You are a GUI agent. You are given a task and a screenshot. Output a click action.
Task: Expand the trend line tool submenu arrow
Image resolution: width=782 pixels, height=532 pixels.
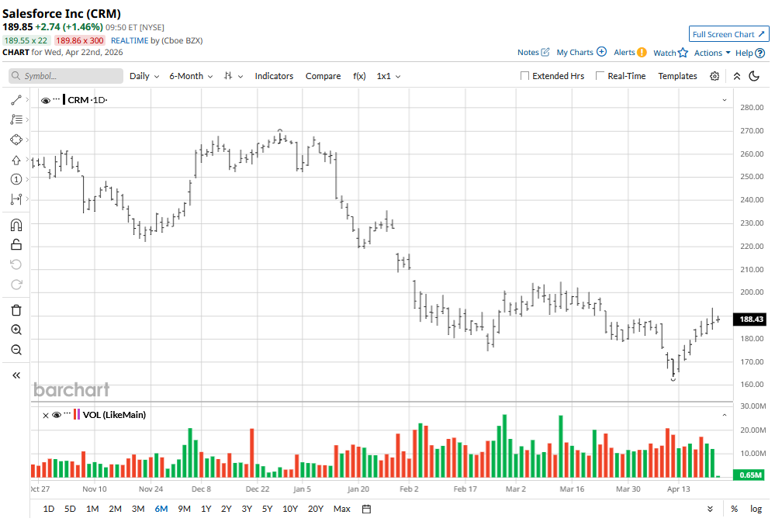coord(27,100)
